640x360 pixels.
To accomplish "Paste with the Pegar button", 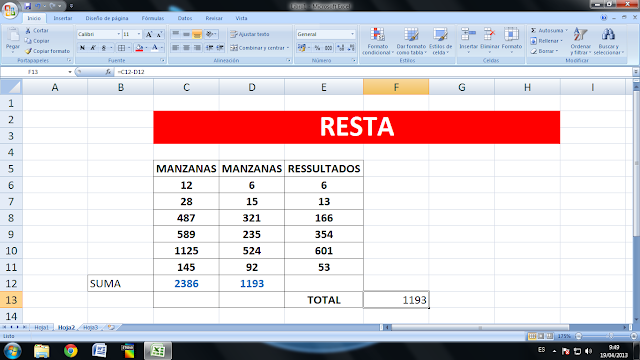I will (x=13, y=41).
